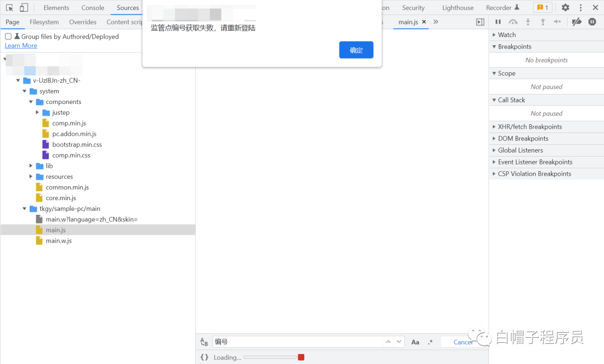The width and height of the screenshot is (604, 364).
Task: Open core.min.js file
Action: pos(61,197)
